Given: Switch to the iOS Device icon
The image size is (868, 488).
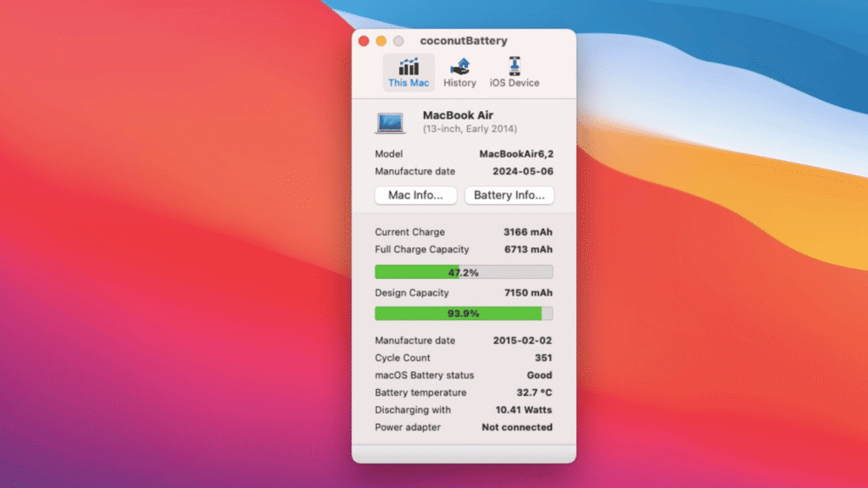Looking at the screenshot, I should [515, 66].
